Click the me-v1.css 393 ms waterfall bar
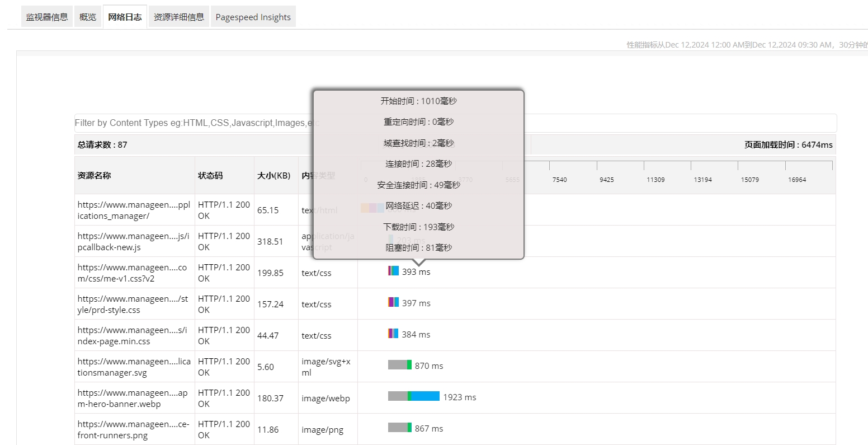The height and width of the screenshot is (445, 868). tap(394, 271)
